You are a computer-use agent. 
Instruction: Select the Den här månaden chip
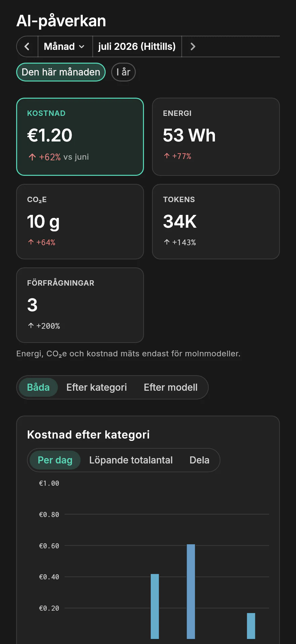[x=61, y=72]
